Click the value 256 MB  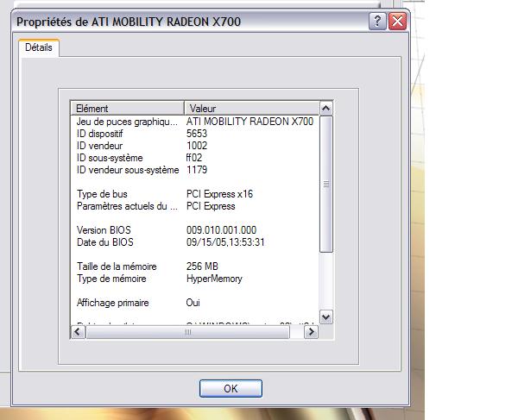tap(202, 266)
